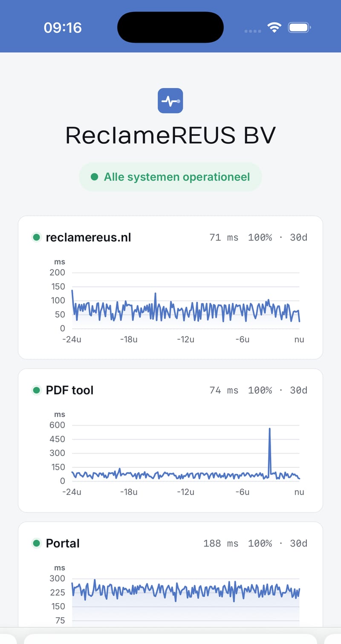Tap the -12u axis label in reclamereus.nl graph
341x644 pixels.
(186, 339)
